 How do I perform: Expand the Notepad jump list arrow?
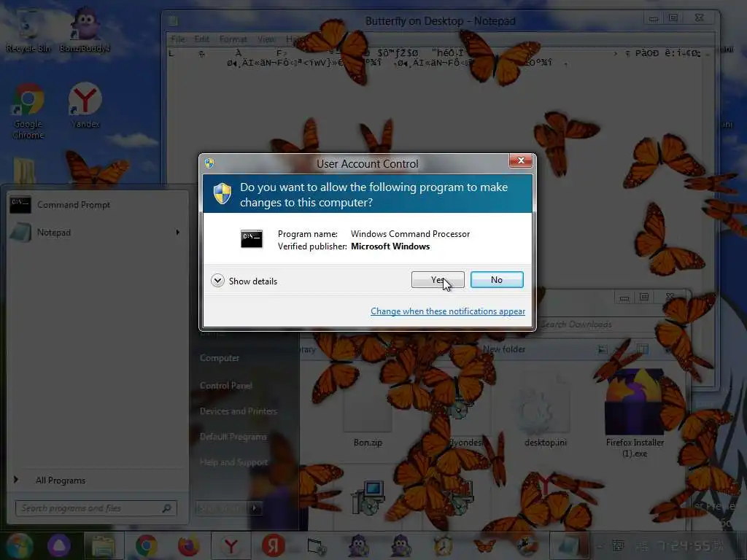pyautogui.click(x=178, y=233)
